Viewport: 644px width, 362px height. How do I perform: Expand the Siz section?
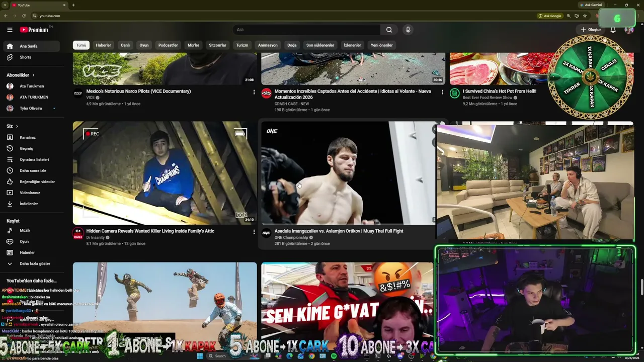click(x=12, y=126)
